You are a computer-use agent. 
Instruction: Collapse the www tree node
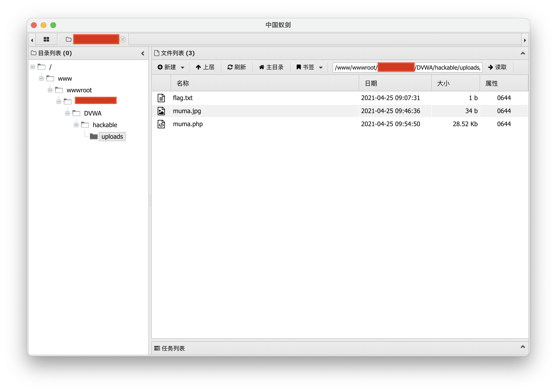pos(41,78)
